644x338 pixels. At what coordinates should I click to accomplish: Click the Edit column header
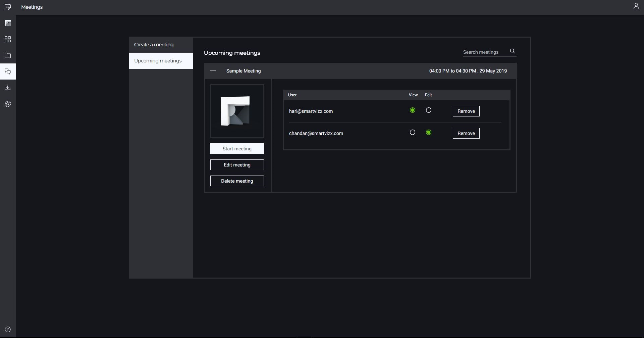point(428,95)
